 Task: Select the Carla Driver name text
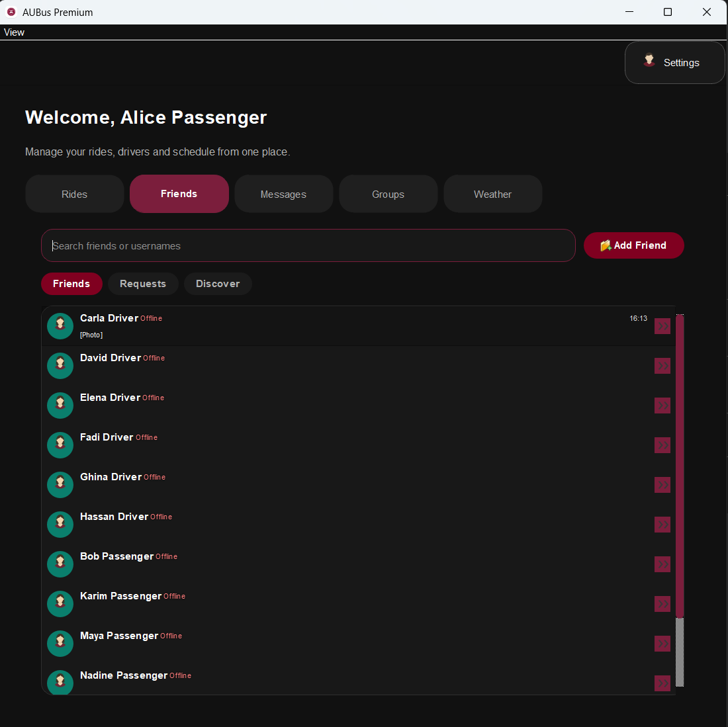coord(109,318)
